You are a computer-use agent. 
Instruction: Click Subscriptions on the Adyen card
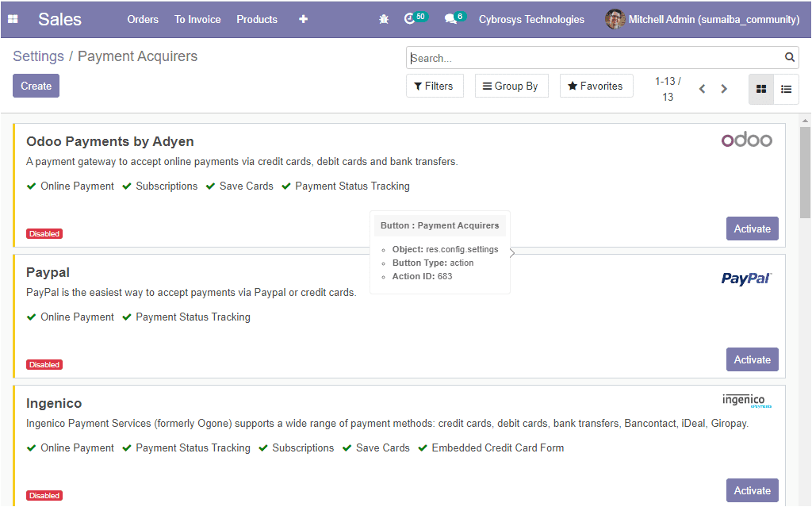pos(167,186)
